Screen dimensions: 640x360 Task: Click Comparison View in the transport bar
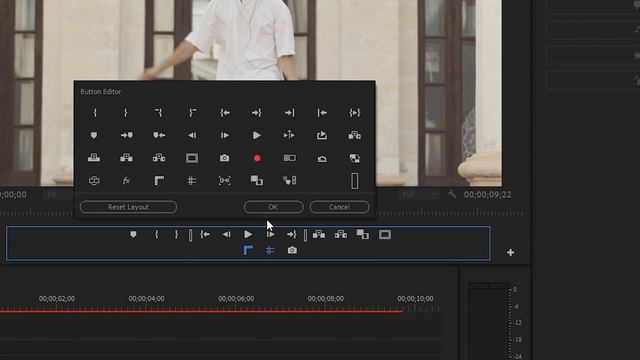[x=362, y=234]
